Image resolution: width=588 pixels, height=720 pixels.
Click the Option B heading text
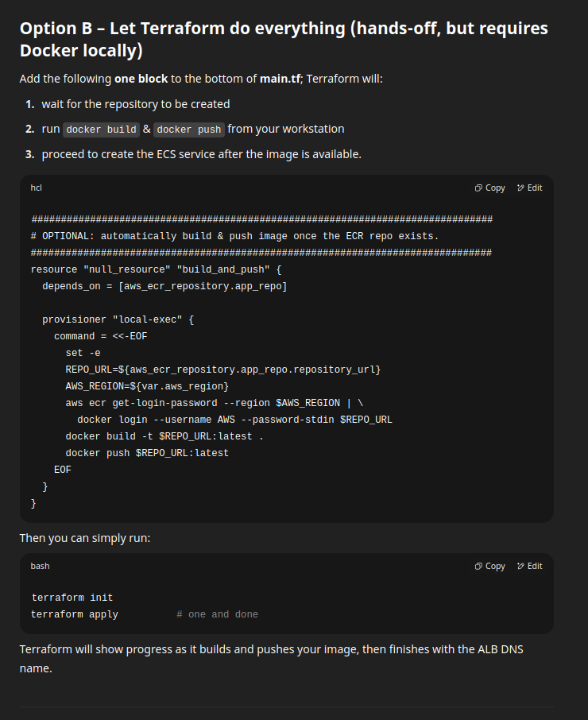[x=284, y=39]
